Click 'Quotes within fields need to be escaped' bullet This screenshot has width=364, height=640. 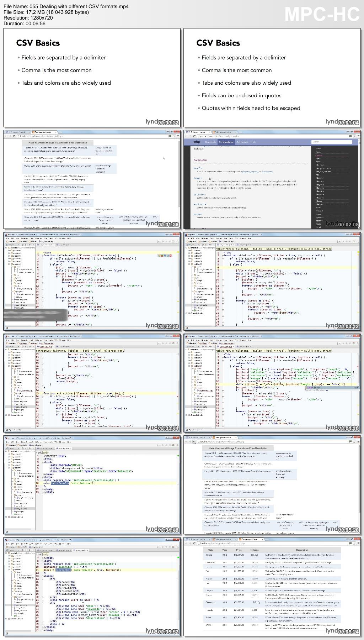[x=251, y=108]
